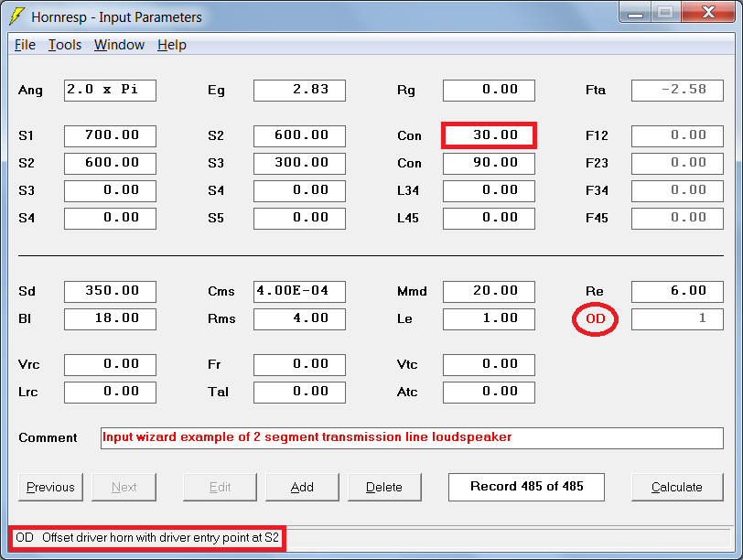Select the Con field with 90.00

tap(489, 164)
